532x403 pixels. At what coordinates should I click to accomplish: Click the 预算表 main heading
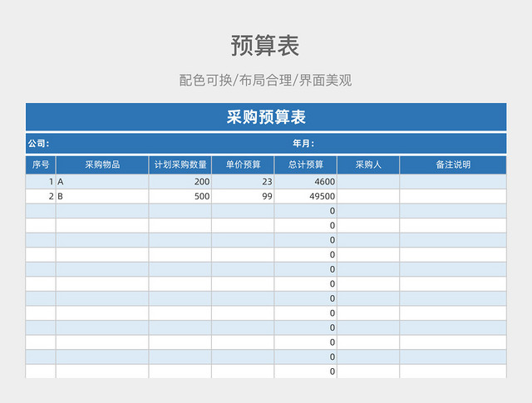pyautogui.click(x=265, y=46)
